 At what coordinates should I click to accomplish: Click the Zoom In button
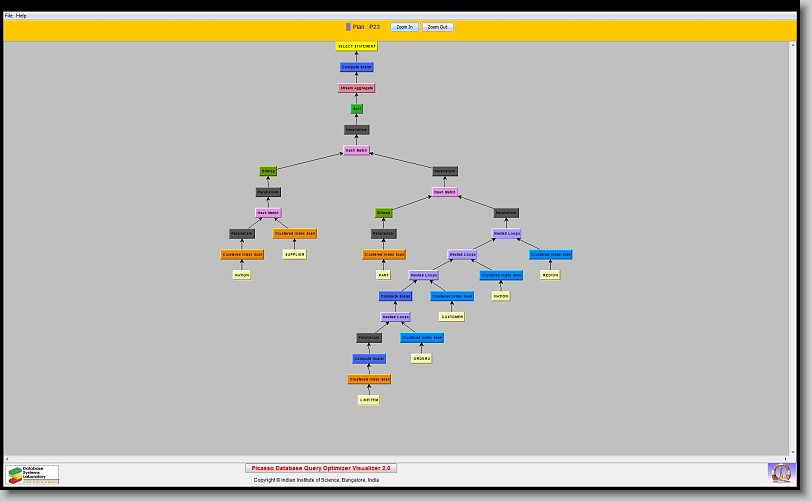[x=403, y=27]
